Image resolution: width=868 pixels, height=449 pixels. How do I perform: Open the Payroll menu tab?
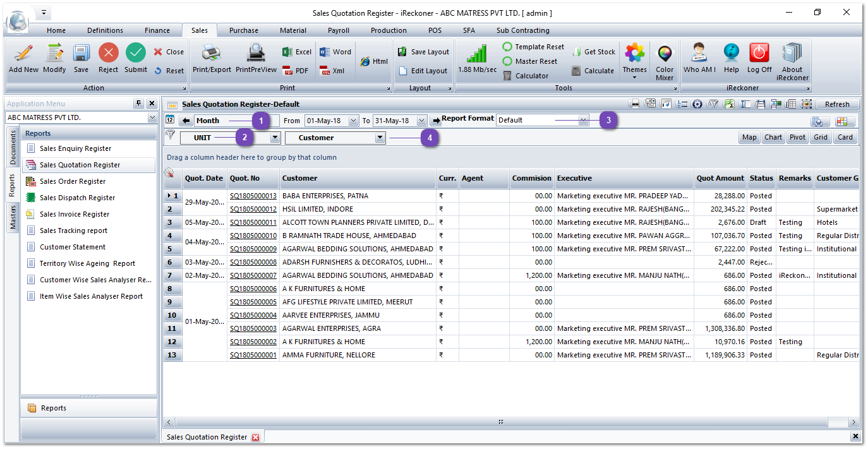coord(338,30)
